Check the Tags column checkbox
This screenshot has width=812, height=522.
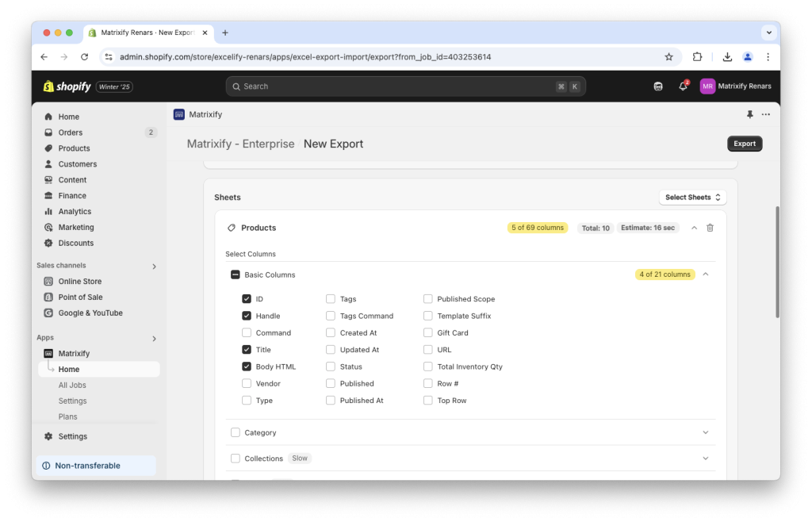coord(330,299)
